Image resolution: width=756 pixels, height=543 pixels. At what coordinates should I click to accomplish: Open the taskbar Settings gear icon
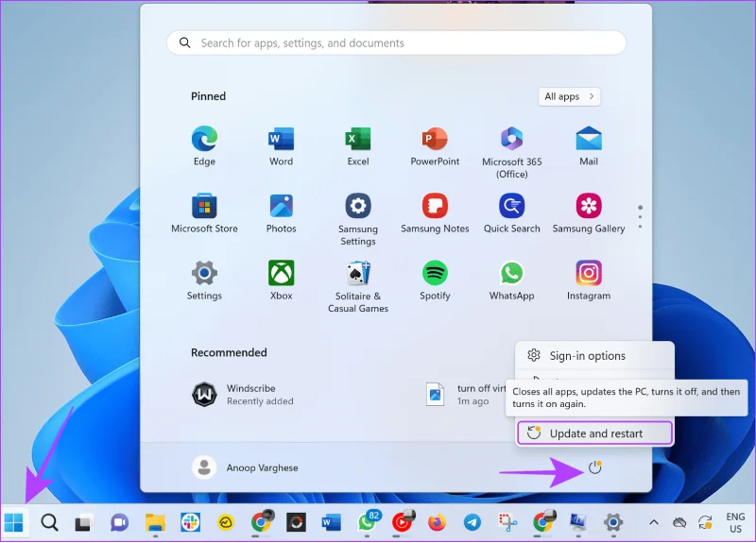tap(613, 522)
